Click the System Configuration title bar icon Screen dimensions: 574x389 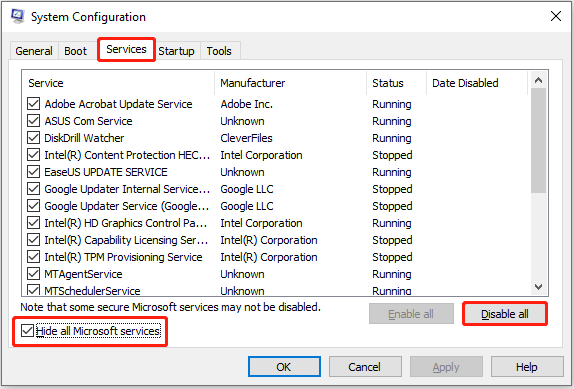tap(17, 16)
